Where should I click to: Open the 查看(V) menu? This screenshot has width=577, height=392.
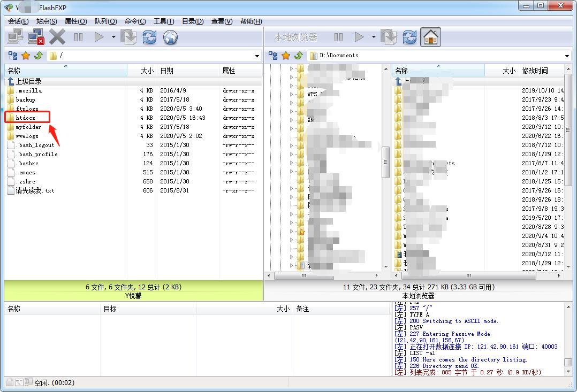tap(222, 21)
